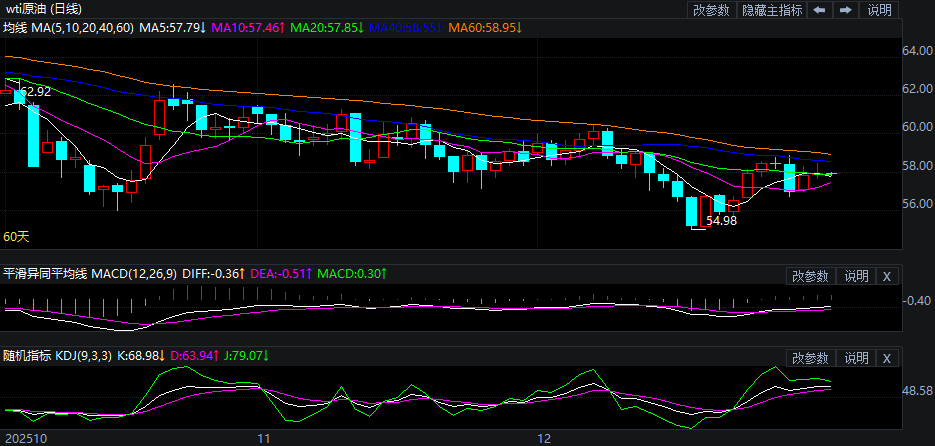The height and width of the screenshot is (446, 935).
Task: Click the MA40:58.55 value
Action: point(405,27)
